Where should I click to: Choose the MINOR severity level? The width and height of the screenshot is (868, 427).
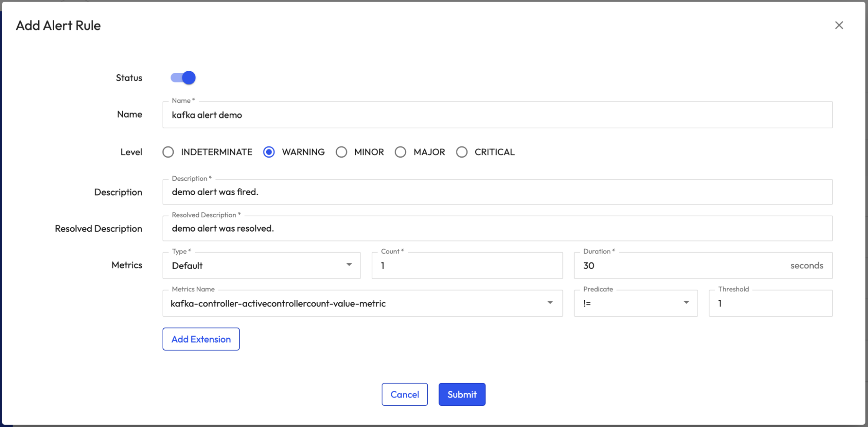(341, 152)
